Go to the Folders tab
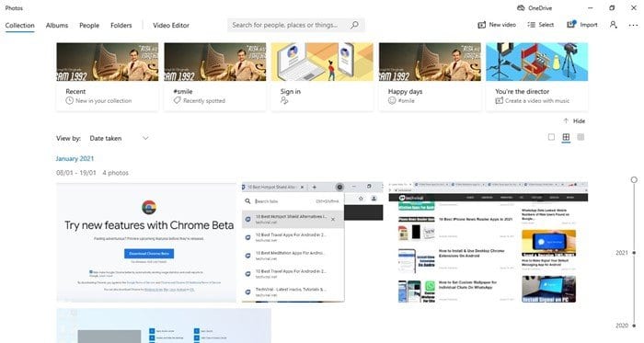Screen dimensions: 644x343 point(121,25)
